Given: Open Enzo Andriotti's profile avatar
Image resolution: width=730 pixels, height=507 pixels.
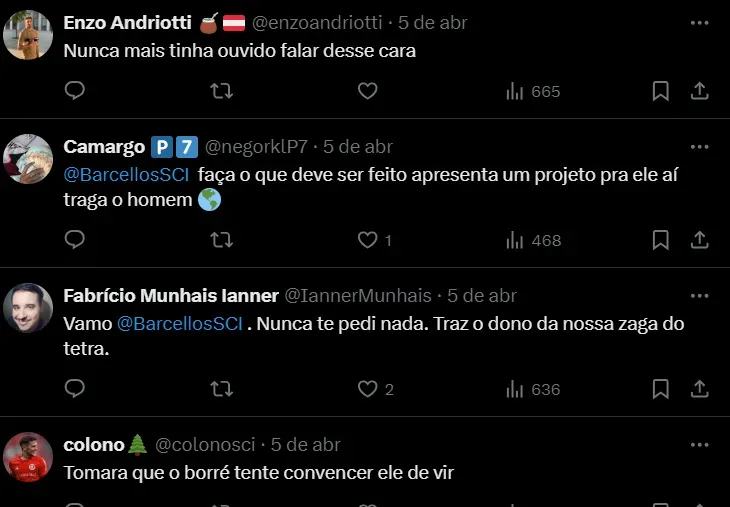Looking at the screenshot, I should point(28,34).
